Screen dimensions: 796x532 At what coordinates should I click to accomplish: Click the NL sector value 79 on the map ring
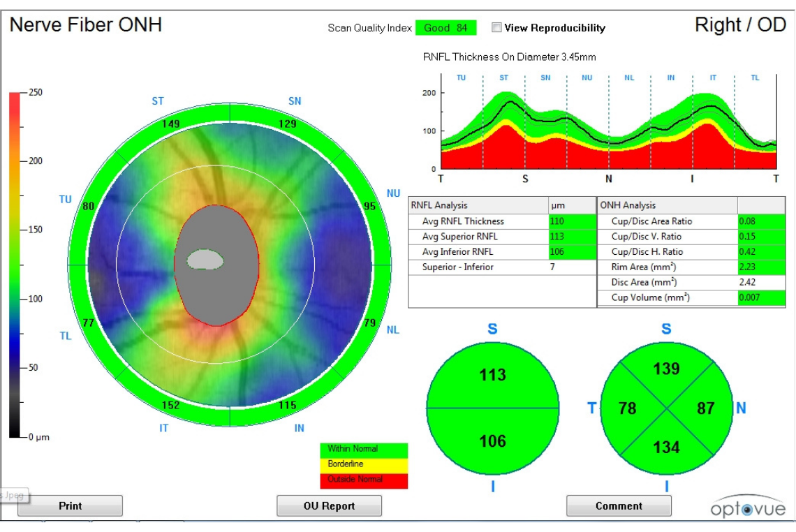tap(369, 323)
